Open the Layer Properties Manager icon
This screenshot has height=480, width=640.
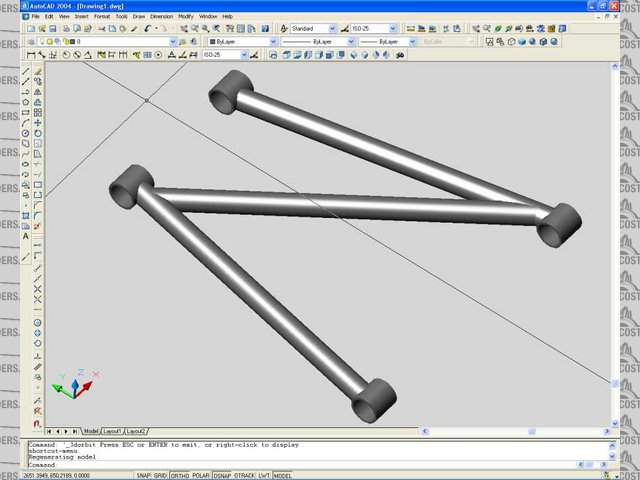(31, 42)
